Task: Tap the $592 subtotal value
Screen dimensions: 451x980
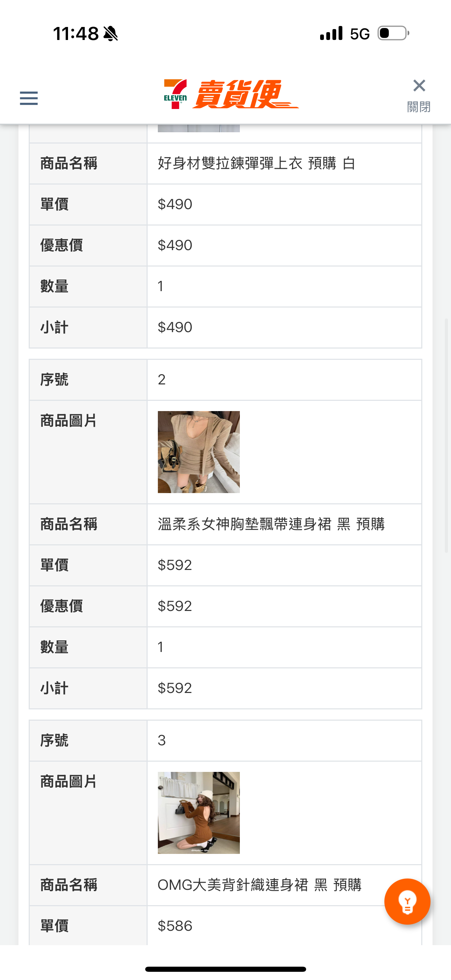Action: point(175,688)
